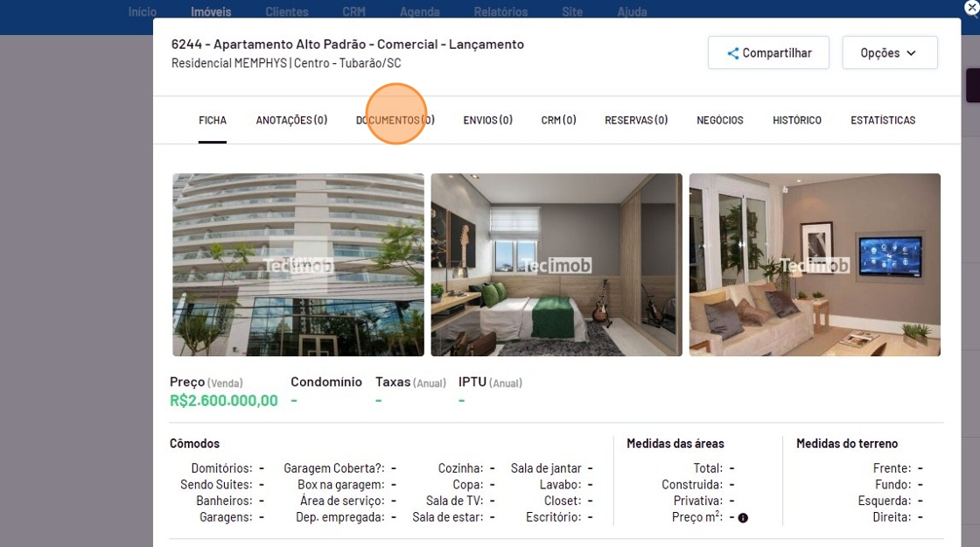Viewport: 980px width, 547px height.
Task: Open the living room photo thumbnail
Action: pos(815,264)
